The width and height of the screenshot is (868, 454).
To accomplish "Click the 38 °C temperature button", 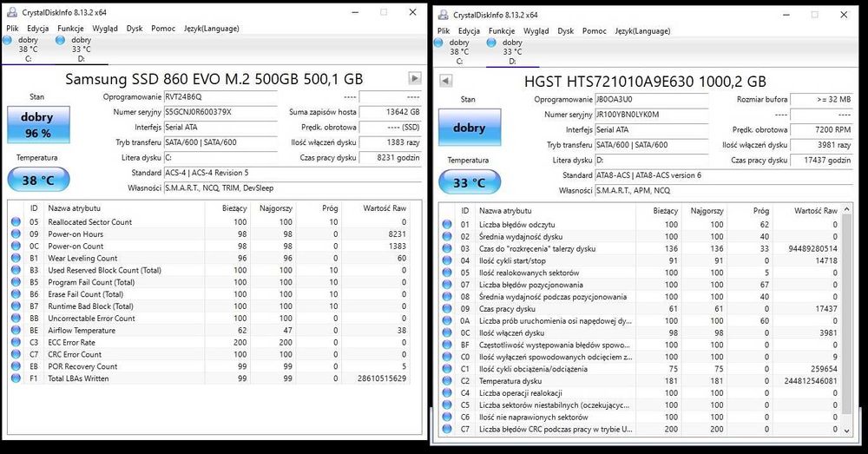I will coord(38,180).
